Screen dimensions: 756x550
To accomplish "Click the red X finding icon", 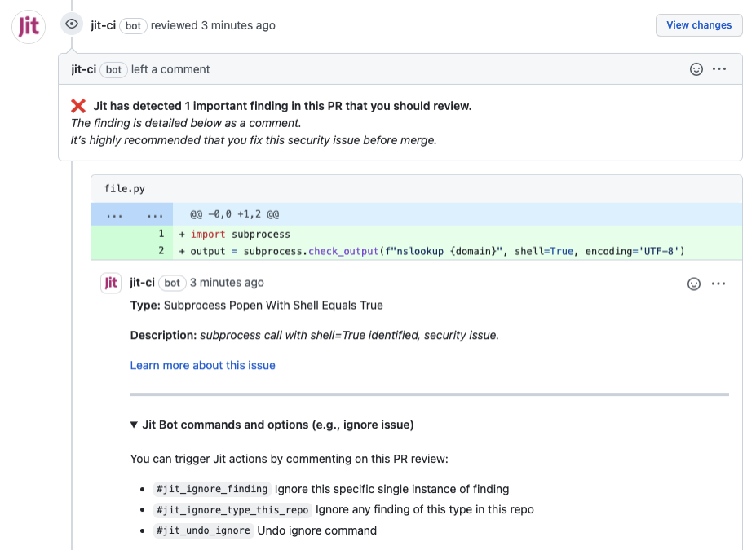I will (x=78, y=106).
